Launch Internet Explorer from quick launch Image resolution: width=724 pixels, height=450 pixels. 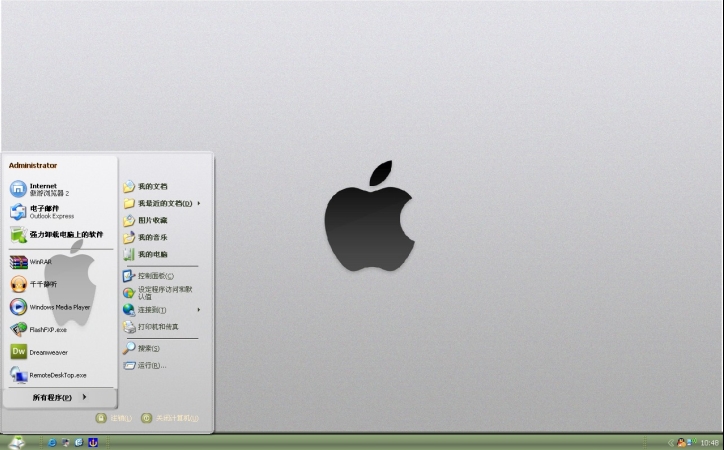point(52,443)
